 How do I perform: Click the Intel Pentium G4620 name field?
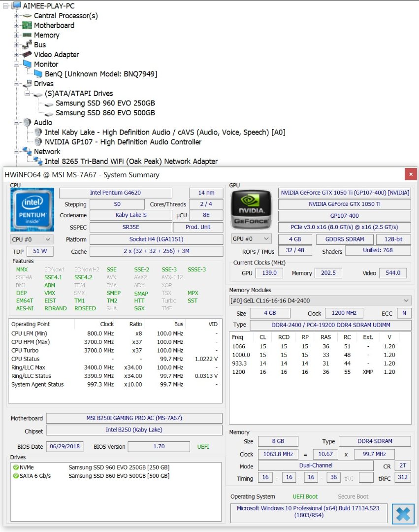click(115, 193)
